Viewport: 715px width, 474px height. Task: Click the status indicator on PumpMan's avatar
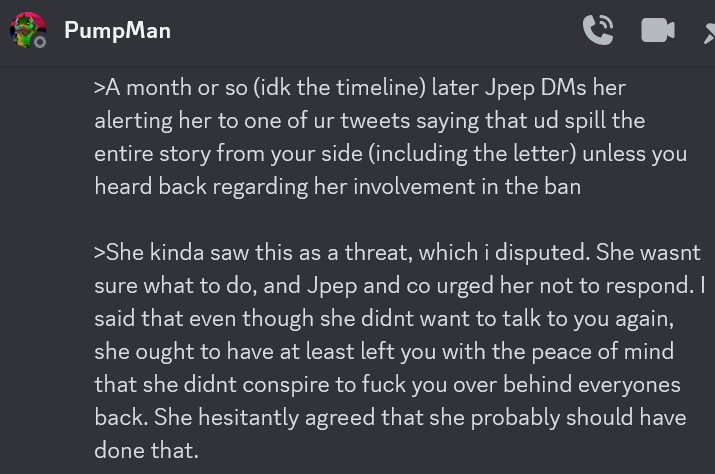pos(40,42)
